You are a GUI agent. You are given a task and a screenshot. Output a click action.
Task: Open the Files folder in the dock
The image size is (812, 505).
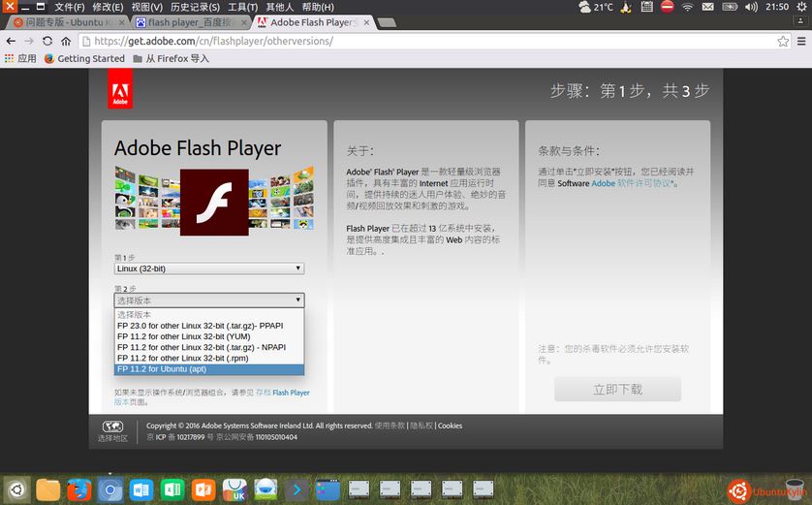tap(47, 490)
